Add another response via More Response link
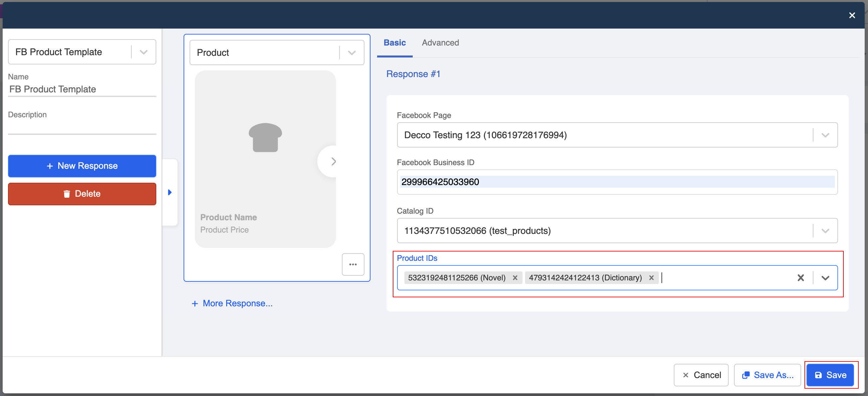 pyautogui.click(x=232, y=303)
